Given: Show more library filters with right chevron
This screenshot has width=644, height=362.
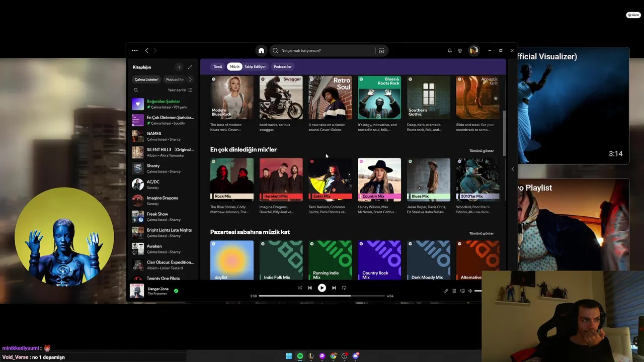Looking at the screenshot, I should point(190,79).
